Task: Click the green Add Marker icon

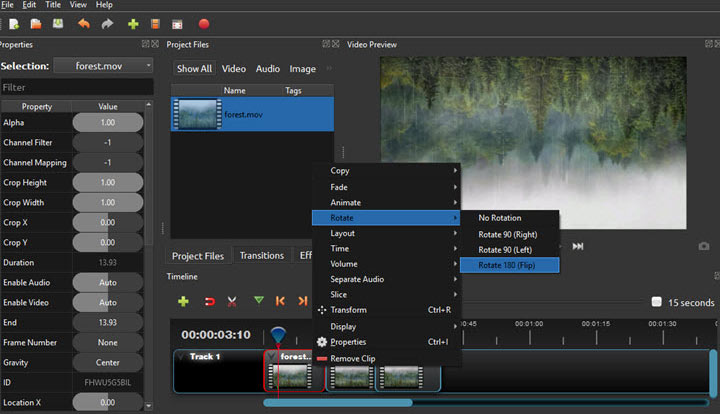Action: [x=259, y=300]
